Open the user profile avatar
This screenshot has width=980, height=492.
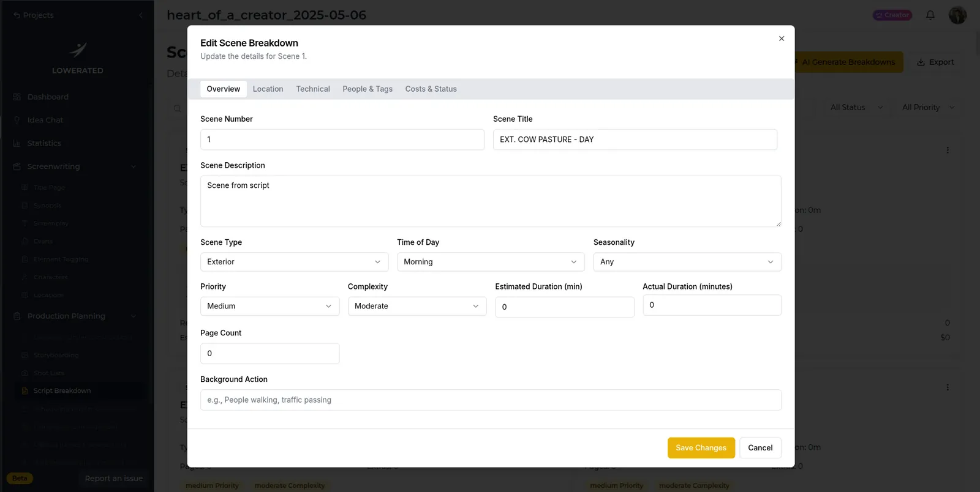[x=957, y=15]
